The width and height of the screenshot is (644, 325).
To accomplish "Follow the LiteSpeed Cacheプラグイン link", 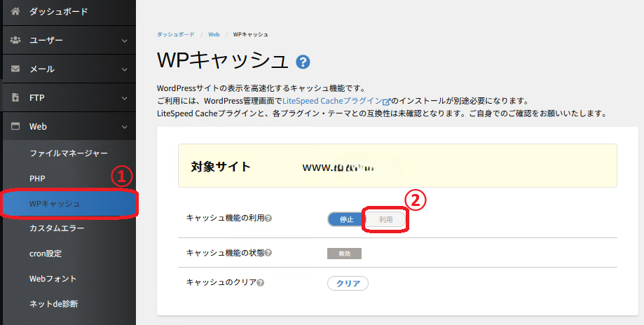I will pyautogui.click(x=332, y=101).
